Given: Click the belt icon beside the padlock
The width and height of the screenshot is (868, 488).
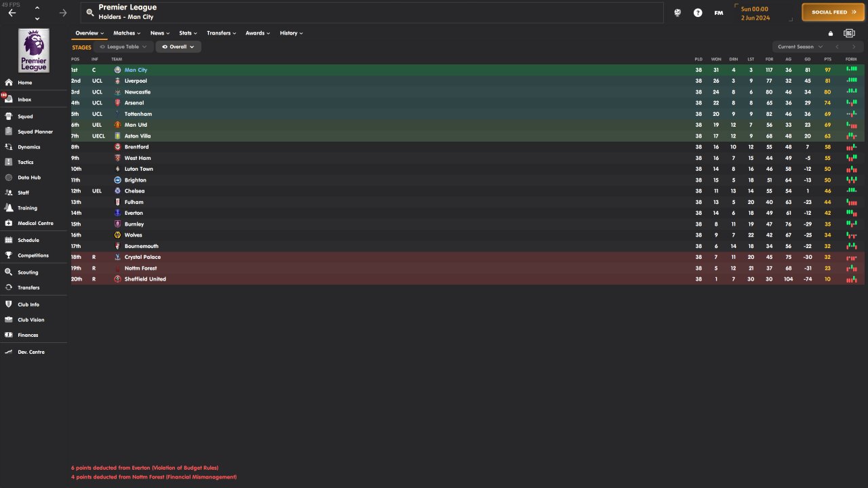Looking at the screenshot, I should [849, 33].
